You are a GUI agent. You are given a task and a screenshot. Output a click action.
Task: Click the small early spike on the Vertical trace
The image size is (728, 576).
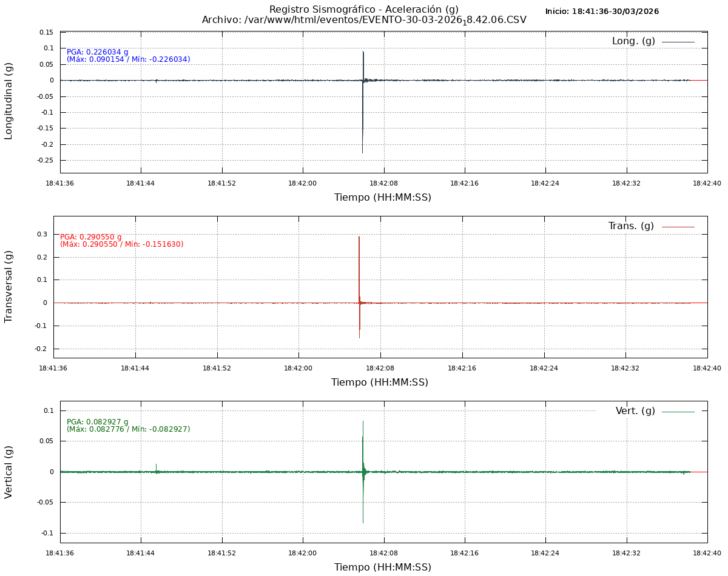pyautogui.click(x=156, y=467)
